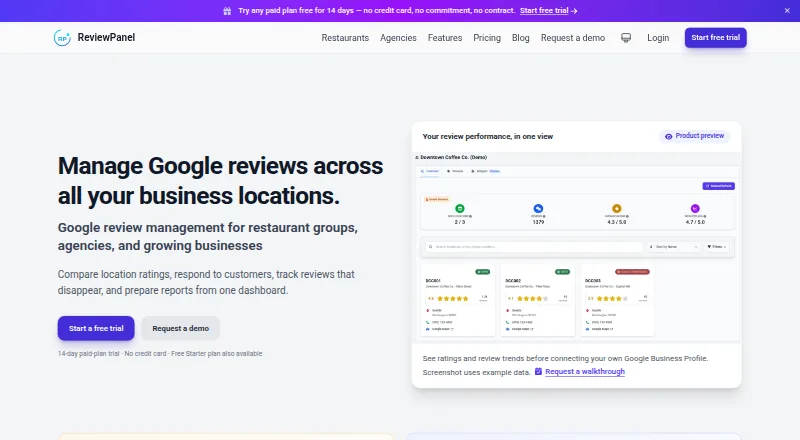Click the arrow after Start free trial banner link
800x440 pixels.
click(574, 11)
